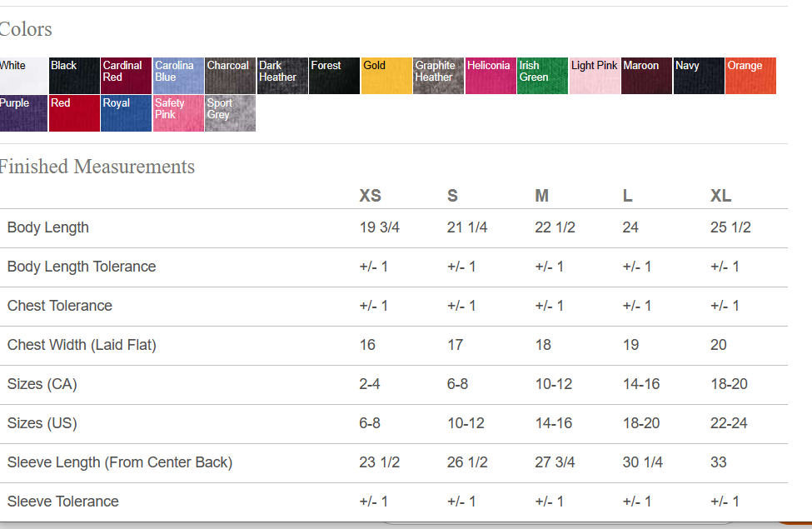Image resolution: width=812 pixels, height=529 pixels.
Task: Pick the Forest color swatch
Action: pyautogui.click(x=335, y=76)
